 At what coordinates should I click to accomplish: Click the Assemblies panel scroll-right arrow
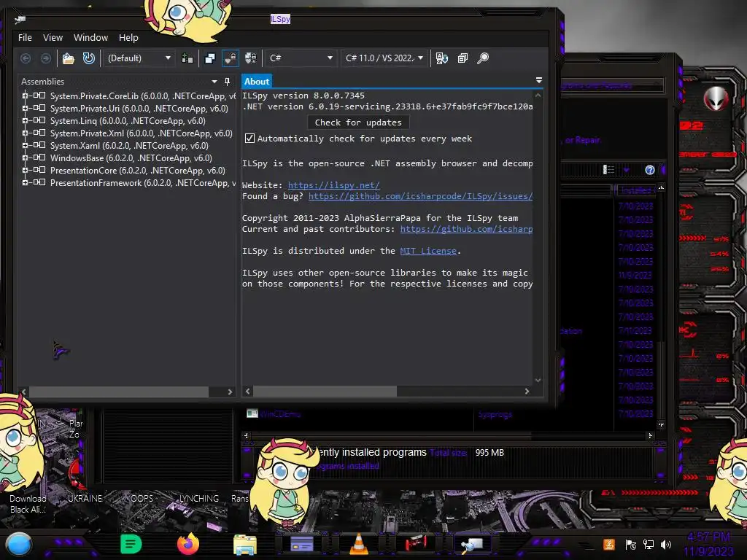click(230, 392)
